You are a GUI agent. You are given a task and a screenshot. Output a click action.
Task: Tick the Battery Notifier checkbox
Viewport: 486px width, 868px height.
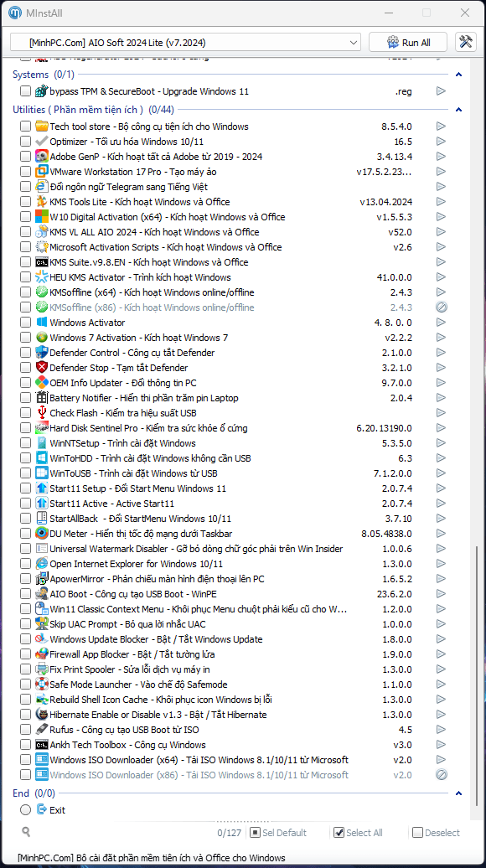pyautogui.click(x=25, y=398)
